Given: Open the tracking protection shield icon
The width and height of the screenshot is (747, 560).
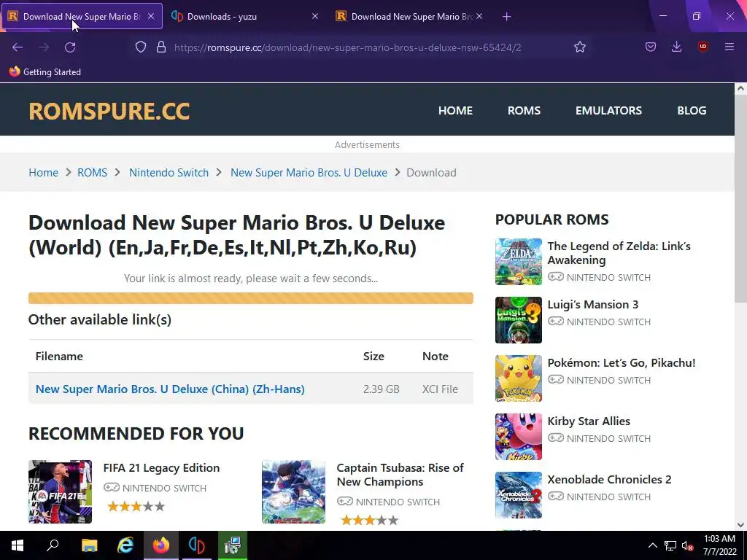Looking at the screenshot, I should click(x=141, y=47).
